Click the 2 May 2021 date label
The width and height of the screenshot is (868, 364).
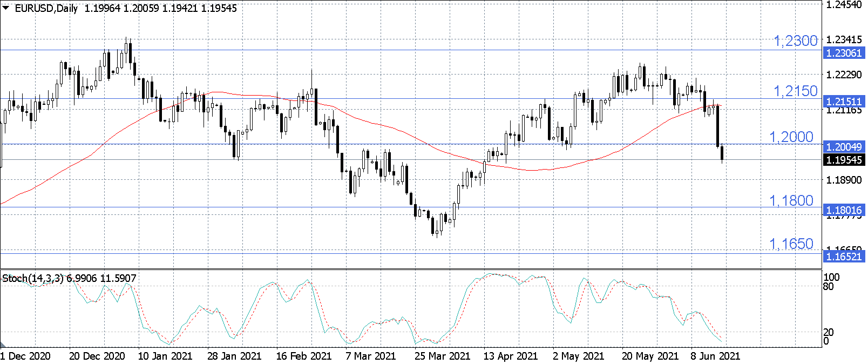click(578, 356)
